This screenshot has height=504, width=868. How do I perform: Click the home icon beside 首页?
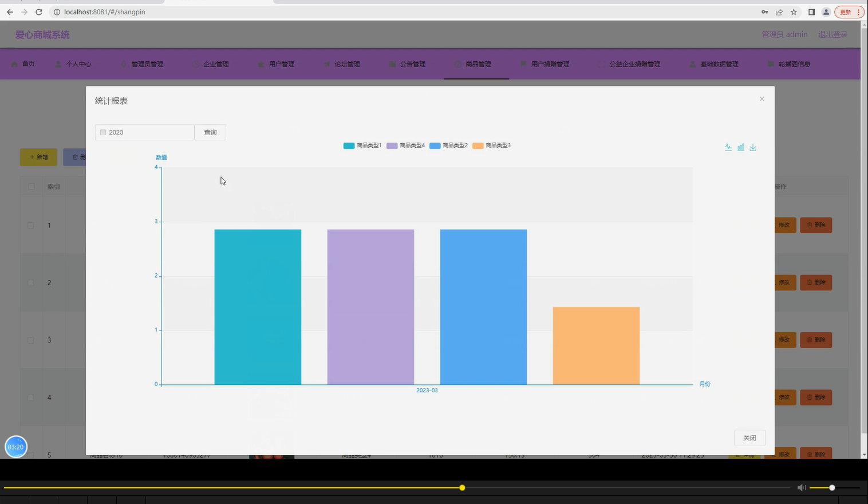14,64
